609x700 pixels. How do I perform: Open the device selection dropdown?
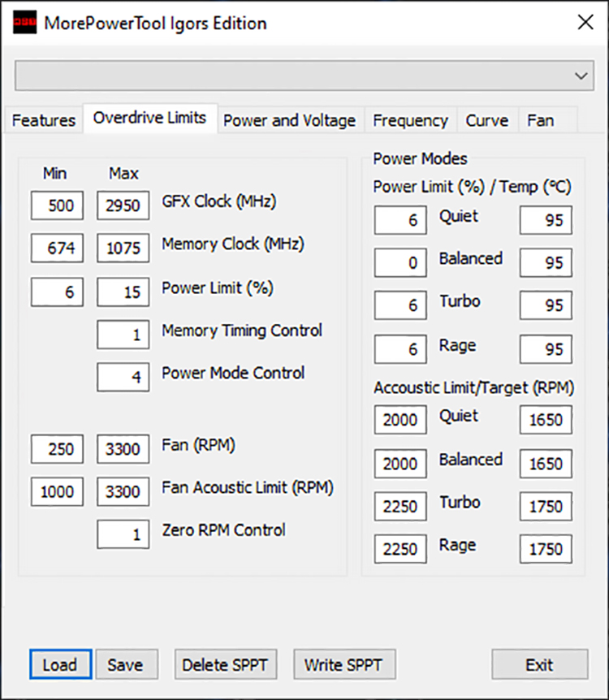[x=304, y=76]
